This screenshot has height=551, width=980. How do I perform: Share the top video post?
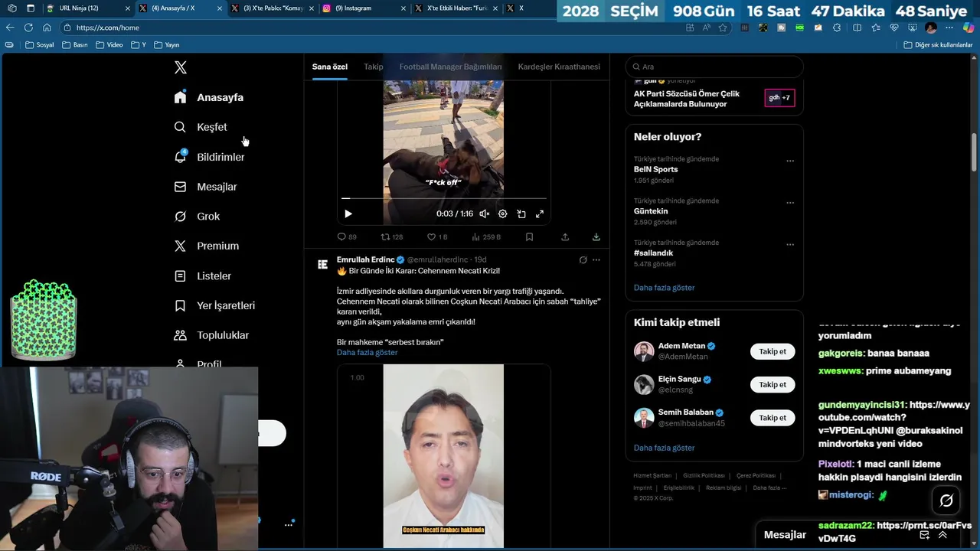click(565, 237)
